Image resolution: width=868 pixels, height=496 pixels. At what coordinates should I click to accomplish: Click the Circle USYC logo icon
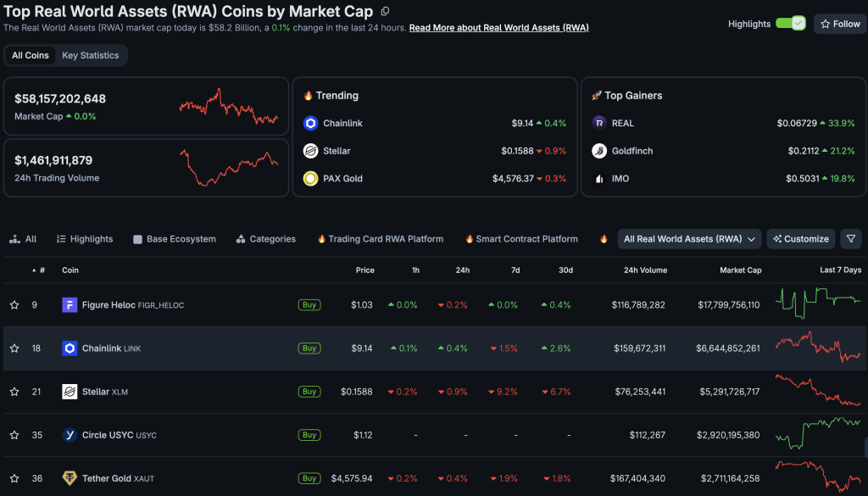coord(70,435)
